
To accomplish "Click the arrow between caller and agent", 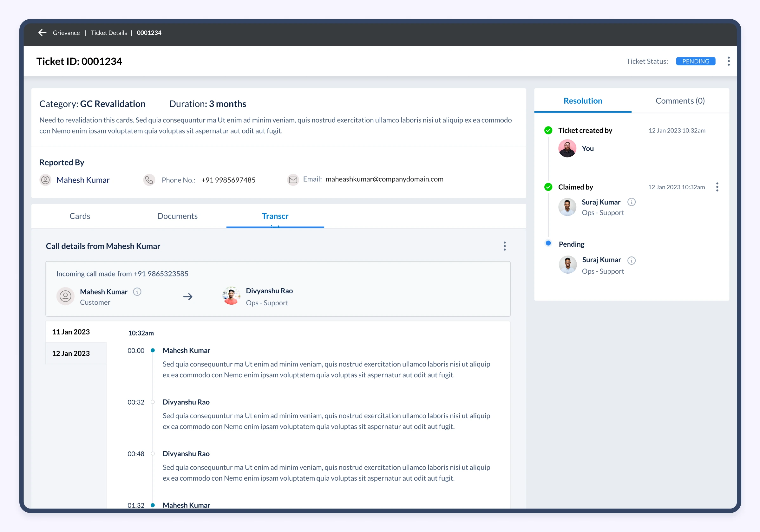I will [x=188, y=296].
